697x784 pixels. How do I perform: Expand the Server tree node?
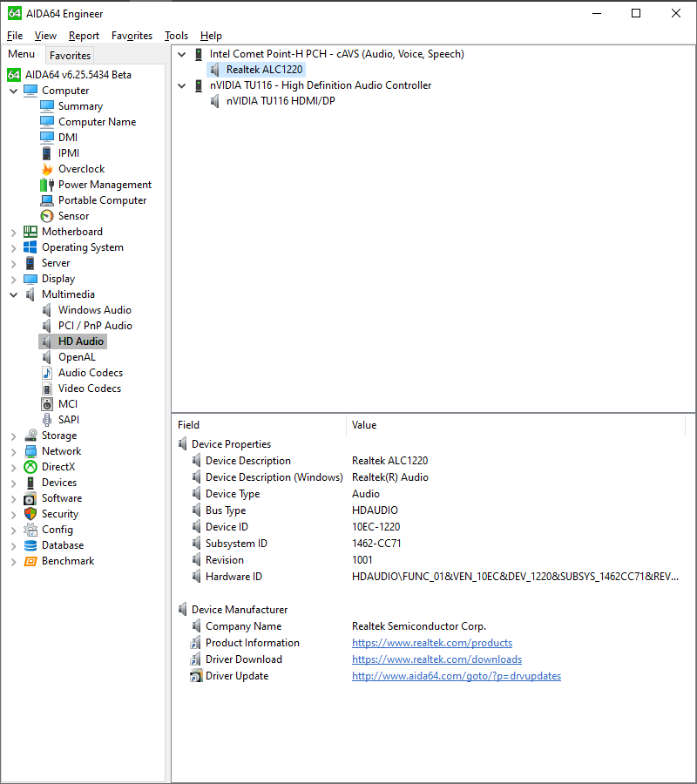coord(13,263)
